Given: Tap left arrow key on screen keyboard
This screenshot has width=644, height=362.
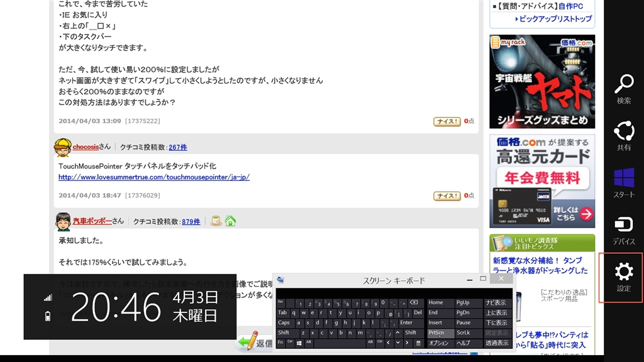Looking at the screenshot, I should click(x=388, y=343).
